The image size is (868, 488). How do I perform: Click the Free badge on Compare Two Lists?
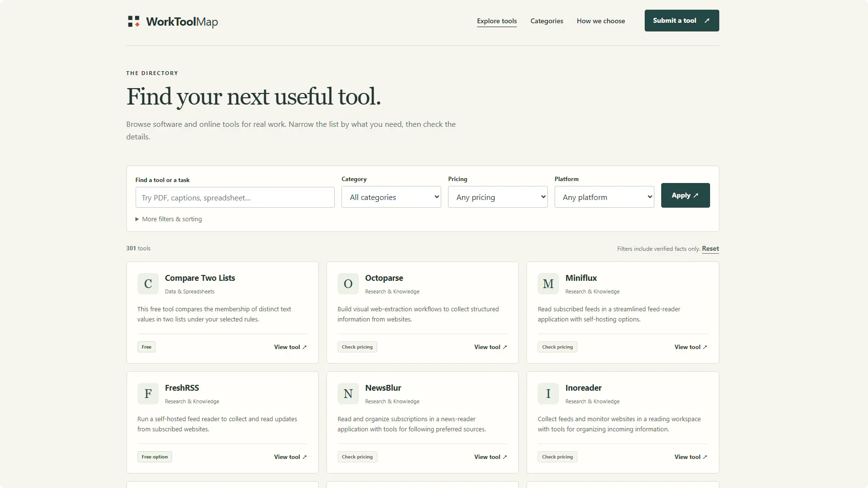click(x=146, y=347)
